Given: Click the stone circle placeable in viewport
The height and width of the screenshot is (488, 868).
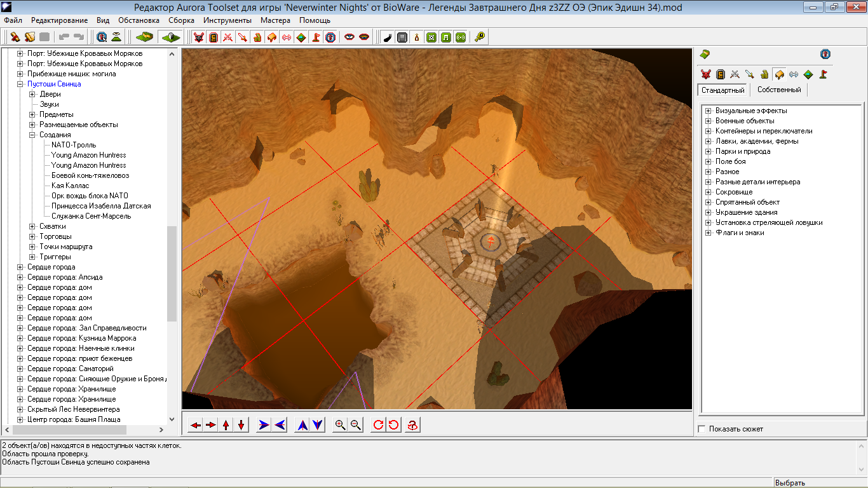Looking at the screenshot, I should click(489, 241).
